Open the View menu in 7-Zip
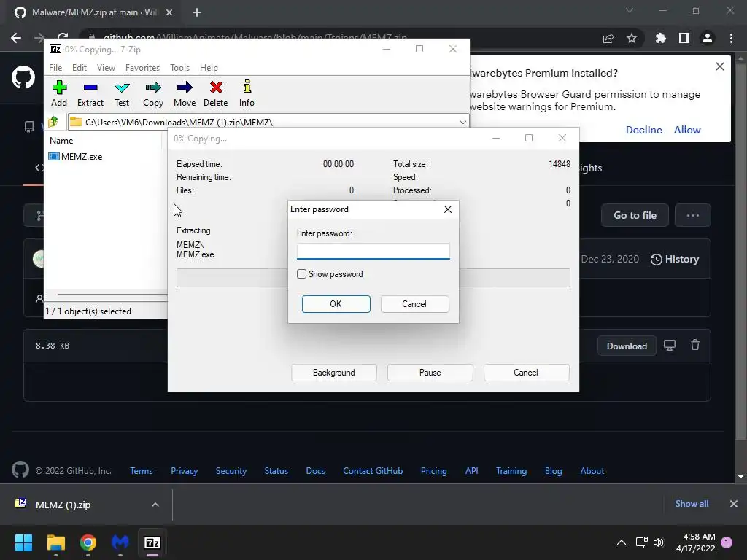Image resolution: width=747 pixels, height=560 pixels. tap(106, 68)
